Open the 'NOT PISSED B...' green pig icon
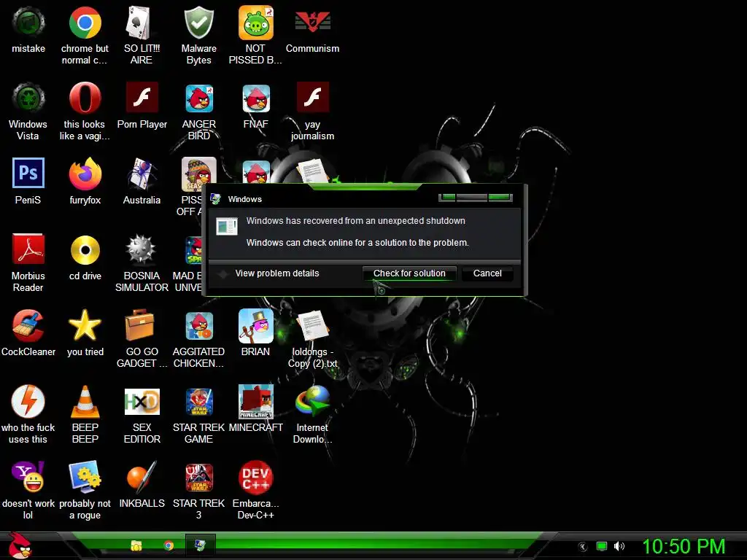This screenshot has width=747, height=560. (x=256, y=23)
